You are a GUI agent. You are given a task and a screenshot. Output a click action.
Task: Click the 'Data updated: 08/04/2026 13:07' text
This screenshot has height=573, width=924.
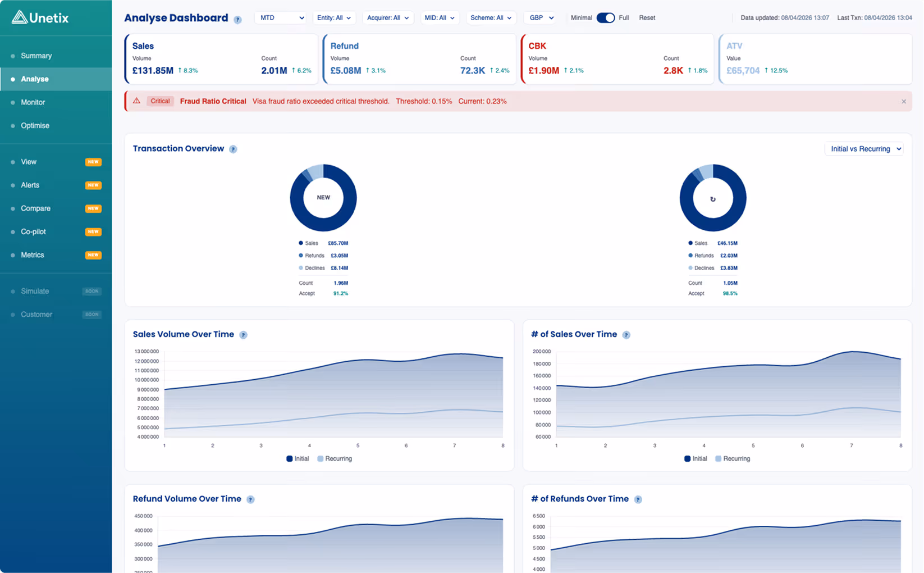785,18
